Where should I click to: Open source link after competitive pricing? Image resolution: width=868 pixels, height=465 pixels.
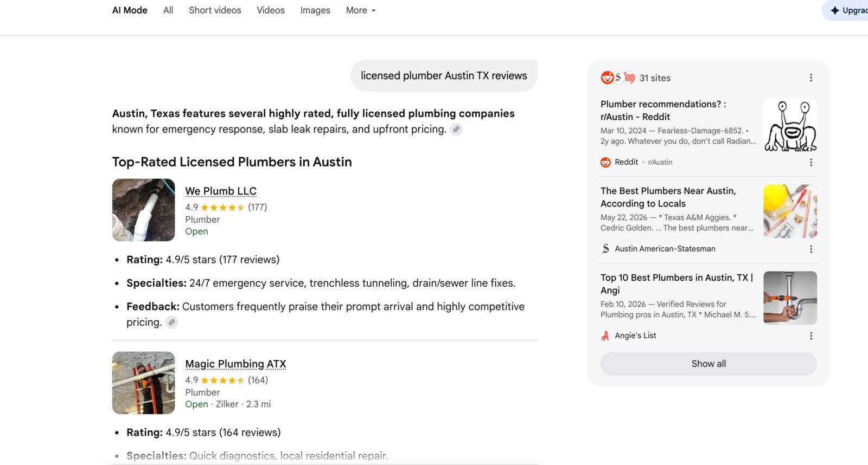coord(171,322)
